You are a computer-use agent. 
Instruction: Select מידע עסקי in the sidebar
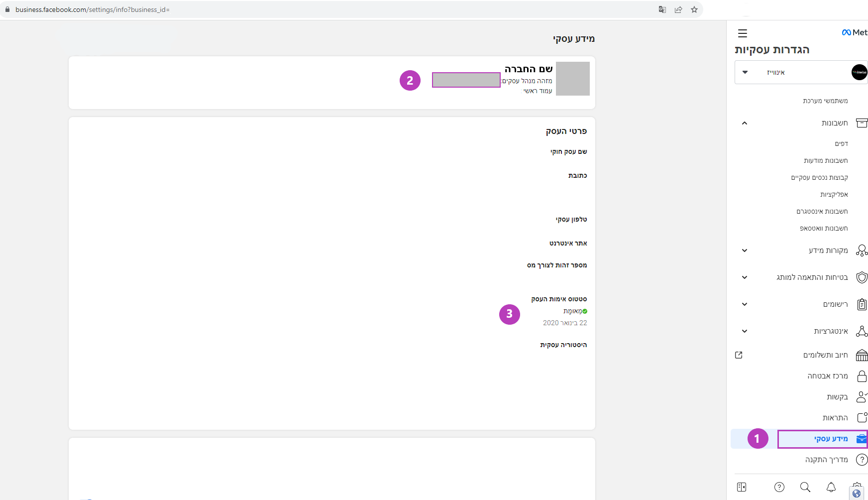pyautogui.click(x=830, y=439)
